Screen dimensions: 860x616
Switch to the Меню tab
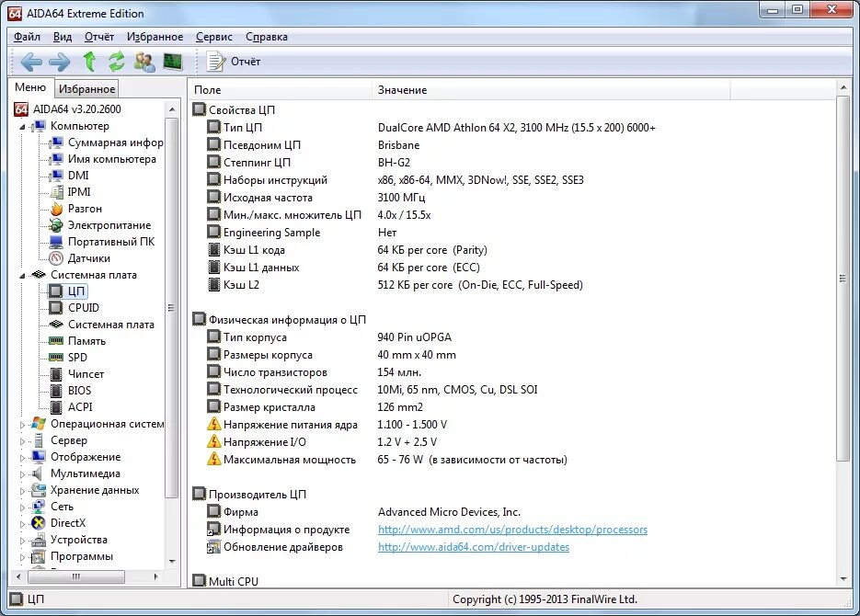tap(30, 87)
